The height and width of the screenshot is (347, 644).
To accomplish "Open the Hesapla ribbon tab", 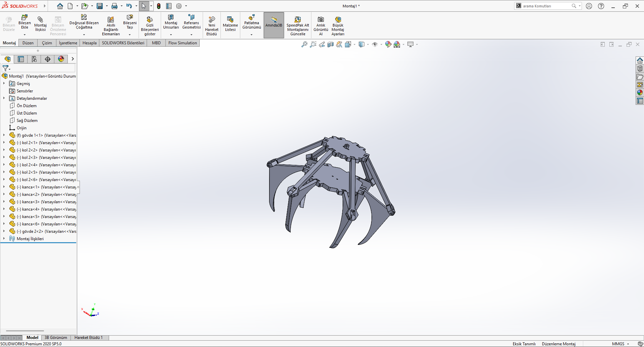I will 90,43.
